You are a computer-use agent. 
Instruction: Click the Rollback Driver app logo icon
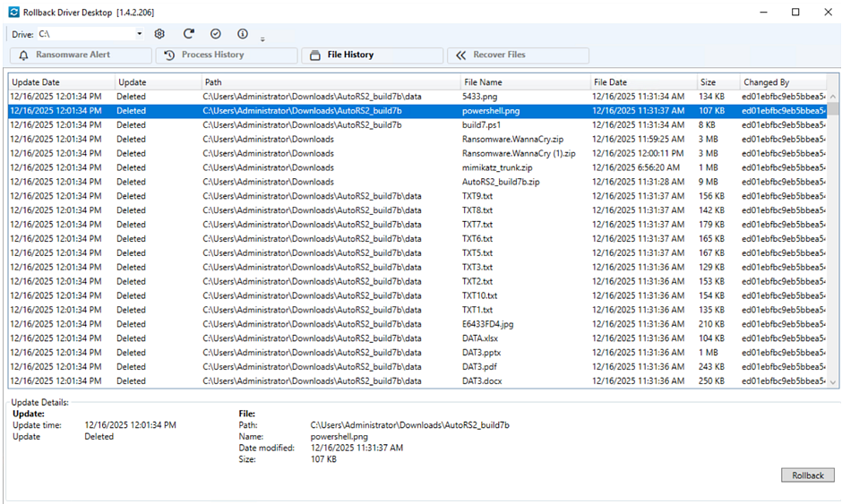(13, 12)
